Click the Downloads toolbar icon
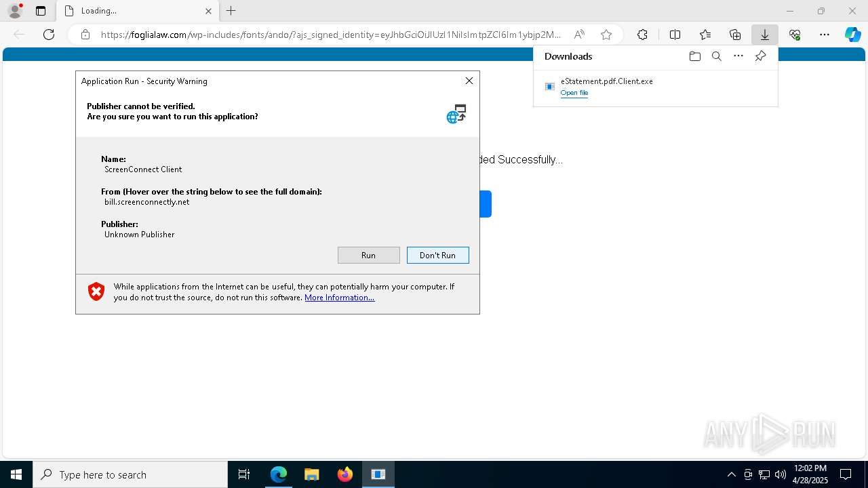Image resolution: width=868 pixels, height=488 pixels. (764, 35)
